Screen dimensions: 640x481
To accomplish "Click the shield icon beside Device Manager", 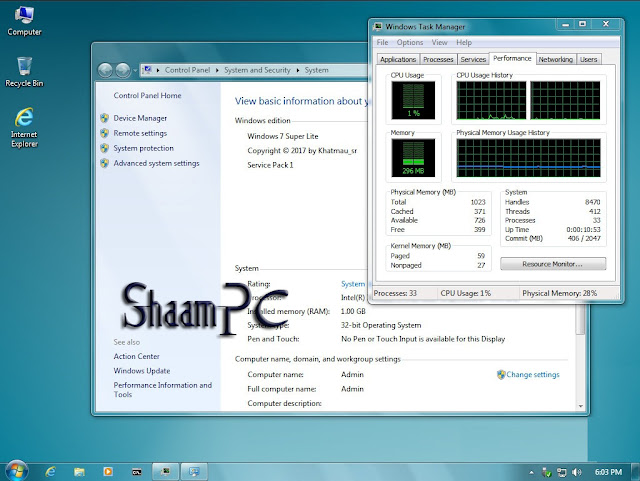I will [104, 118].
